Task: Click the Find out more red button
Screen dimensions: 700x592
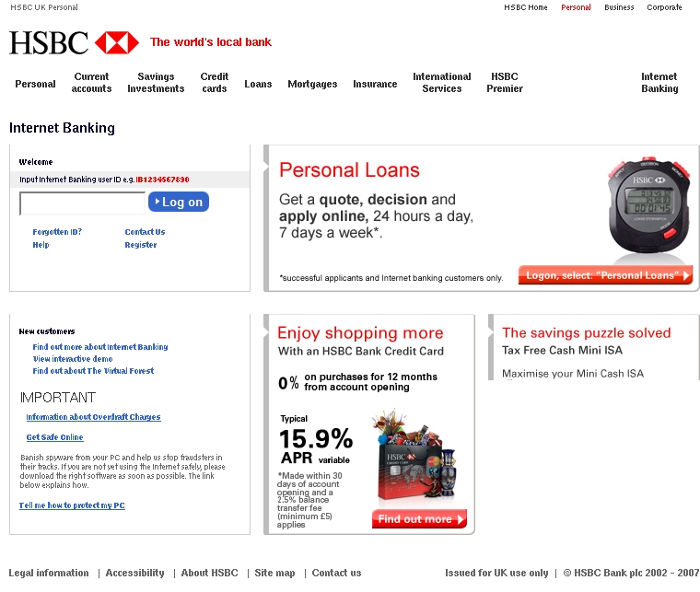Action: tap(419, 519)
